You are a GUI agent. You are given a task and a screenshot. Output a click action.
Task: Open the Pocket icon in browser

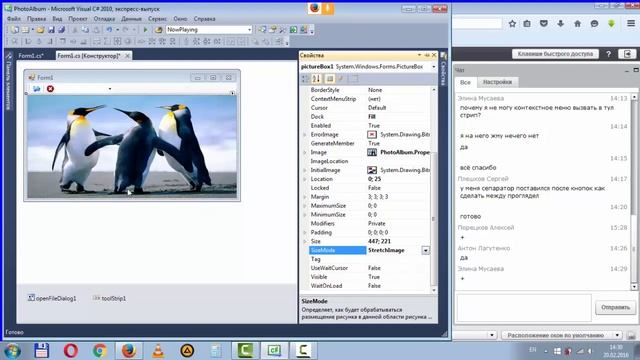click(x=544, y=24)
